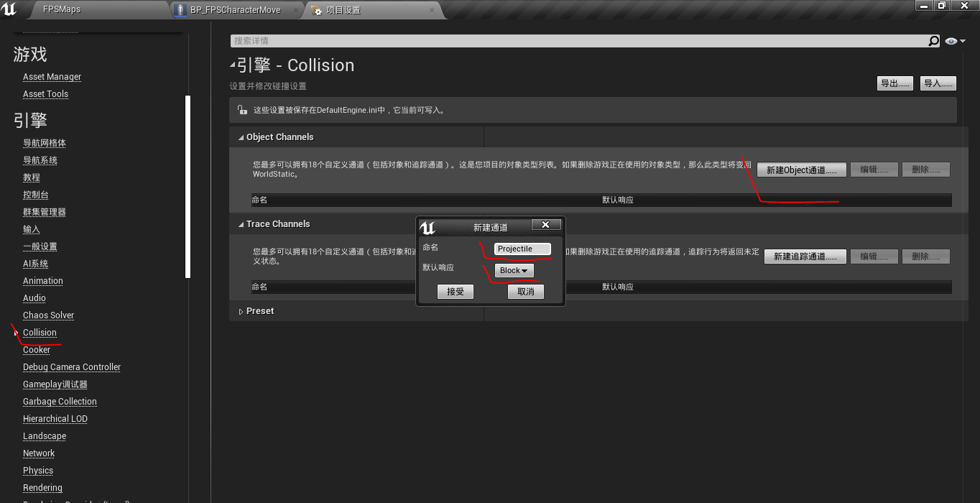
Task: Open Asset Manager settings
Action: point(52,77)
